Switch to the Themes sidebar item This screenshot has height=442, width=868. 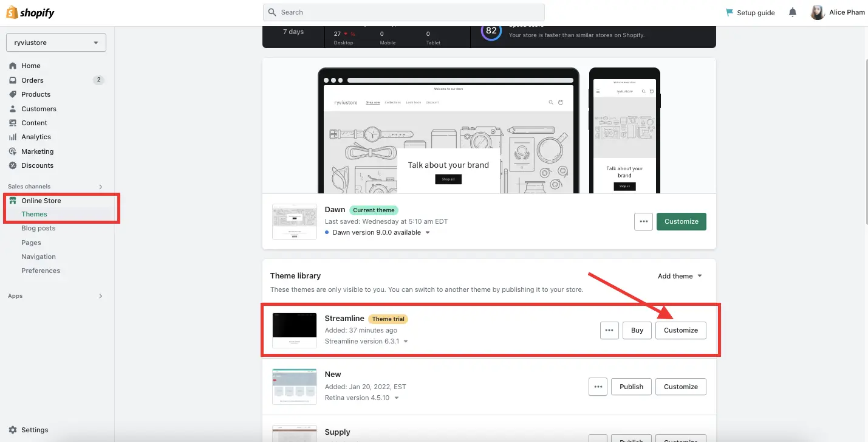pos(34,213)
